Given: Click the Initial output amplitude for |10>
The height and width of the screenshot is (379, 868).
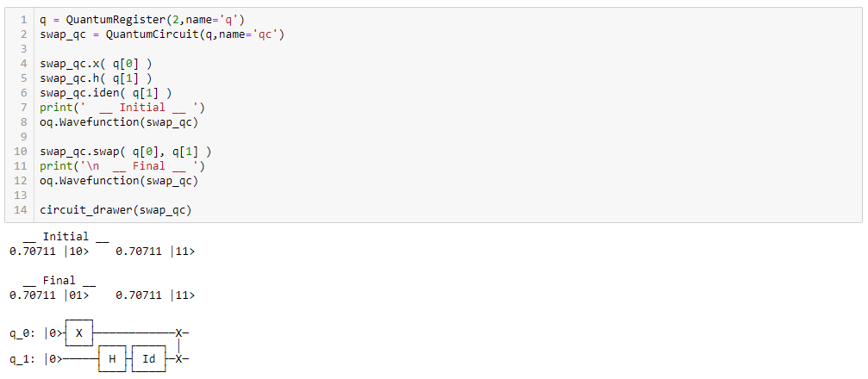Looking at the screenshot, I should pos(32,252).
